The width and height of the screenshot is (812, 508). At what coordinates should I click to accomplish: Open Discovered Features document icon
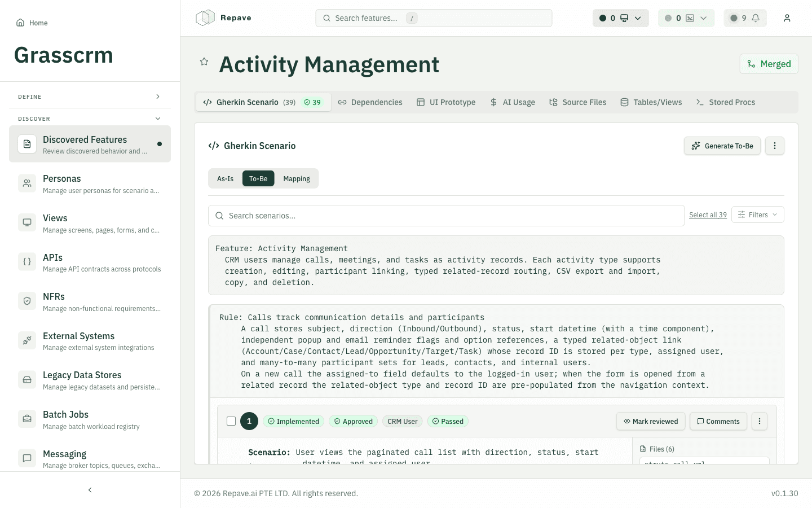point(27,144)
